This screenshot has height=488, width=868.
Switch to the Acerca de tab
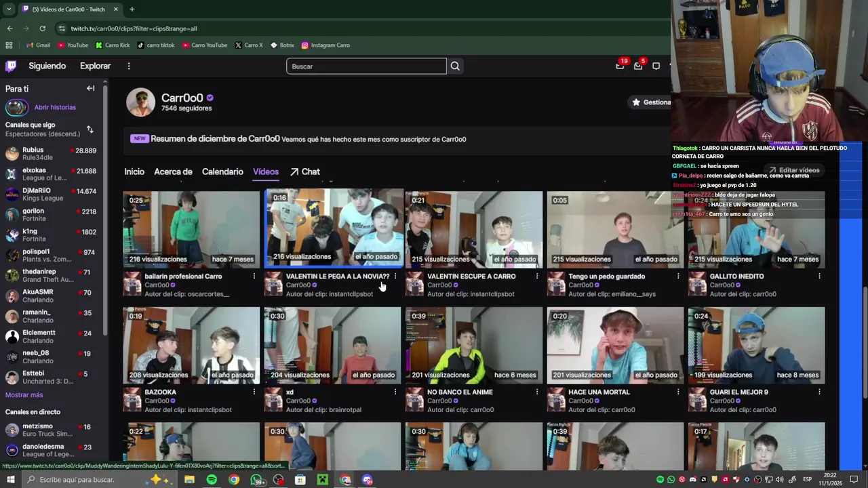173,172
